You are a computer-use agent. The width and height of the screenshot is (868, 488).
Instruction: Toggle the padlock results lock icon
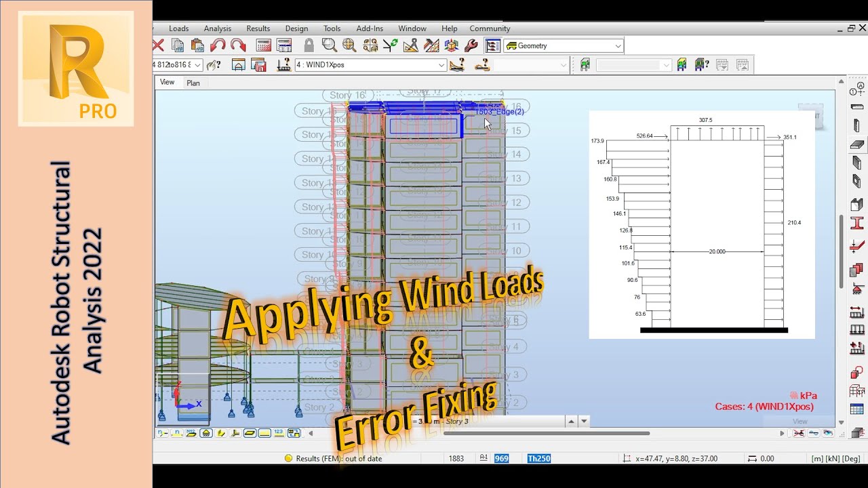click(x=309, y=45)
